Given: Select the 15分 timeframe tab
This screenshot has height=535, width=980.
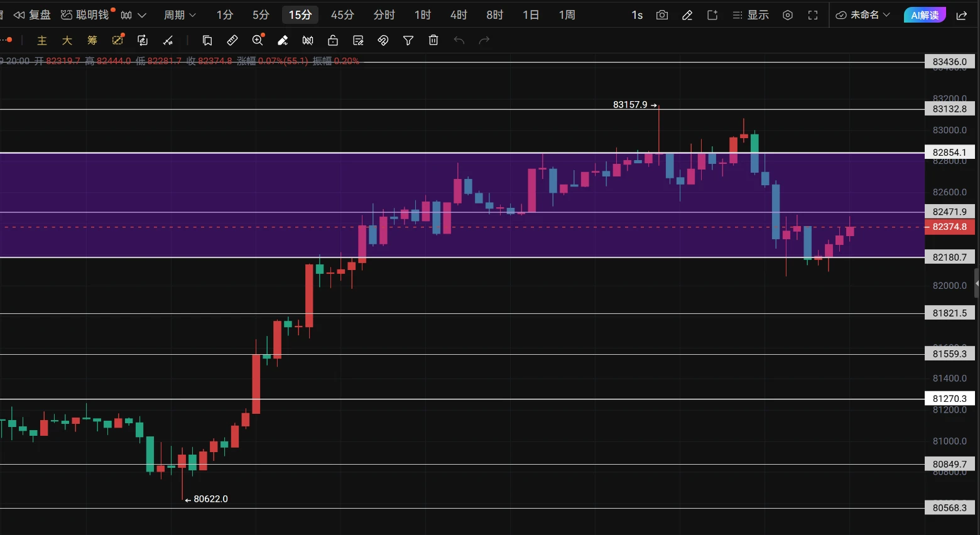Looking at the screenshot, I should 300,15.
